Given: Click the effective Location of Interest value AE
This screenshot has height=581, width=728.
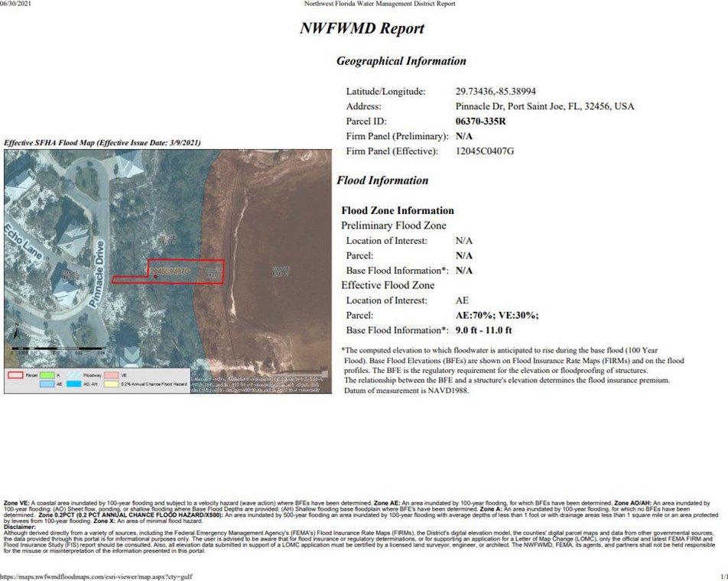Looking at the screenshot, I should coord(463,300).
